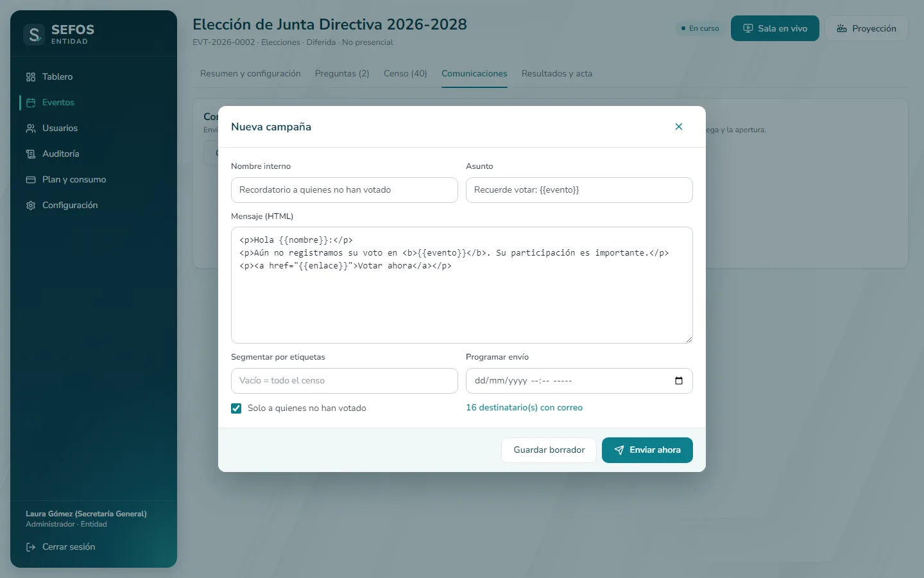Open the calendar picker icon
The height and width of the screenshot is (578, 924).
[x=679, y=381]
